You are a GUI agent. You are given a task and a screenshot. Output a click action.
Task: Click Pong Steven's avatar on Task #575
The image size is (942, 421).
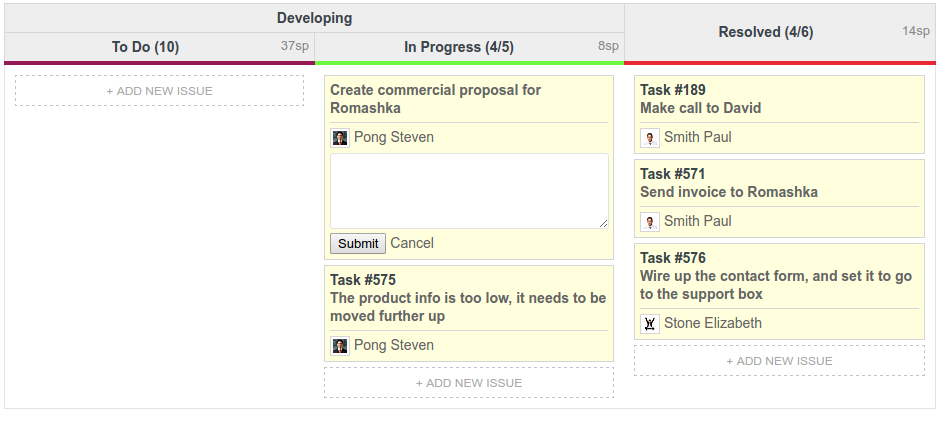[x=340, y=346]
